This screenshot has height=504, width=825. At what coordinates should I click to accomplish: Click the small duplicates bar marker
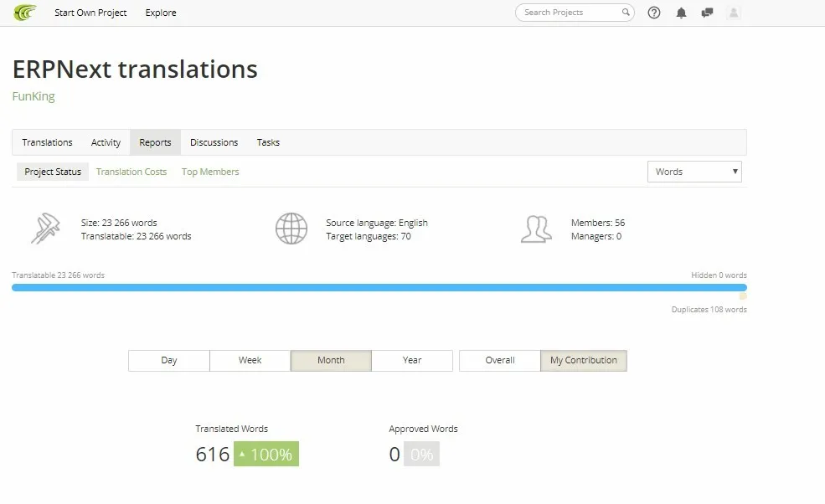click(x=743, y=296)
